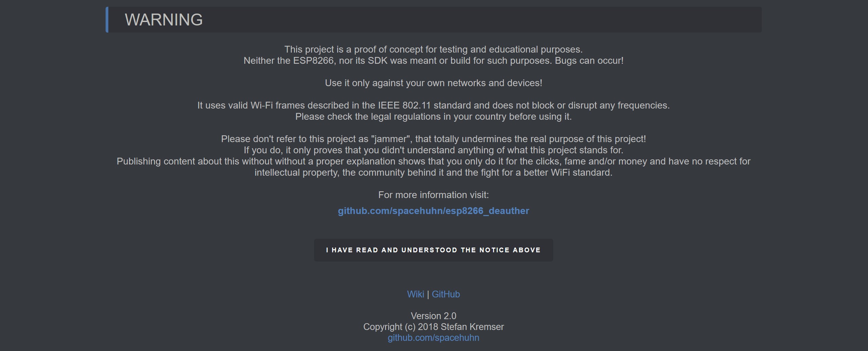This screenshot has height=351, width=868.
Task: Click the Version 2.0 label
Action: pos(433,316)
